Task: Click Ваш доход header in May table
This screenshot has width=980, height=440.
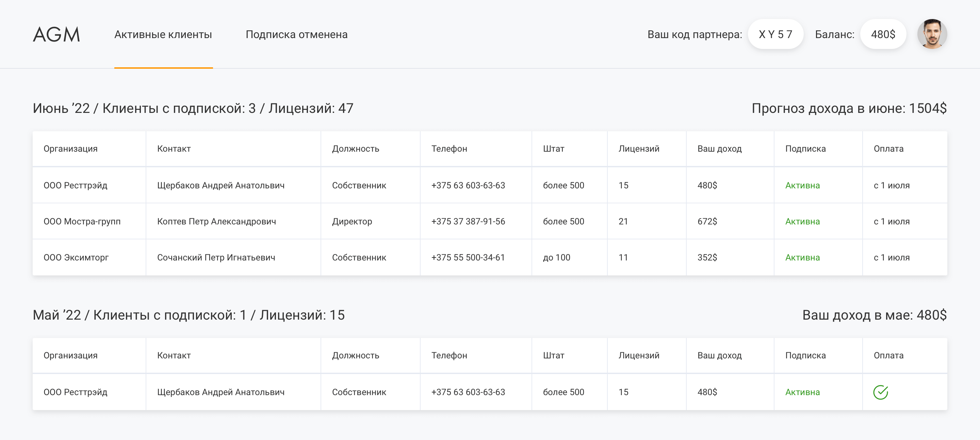Action: (x=719, y=355)
